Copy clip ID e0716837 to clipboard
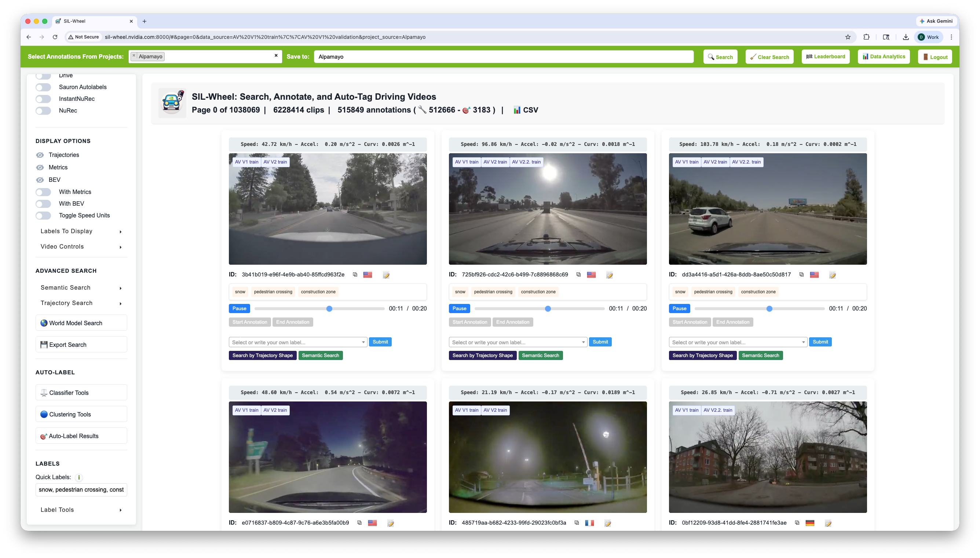This screenshot has width=980, height=558. click(359, 522)
